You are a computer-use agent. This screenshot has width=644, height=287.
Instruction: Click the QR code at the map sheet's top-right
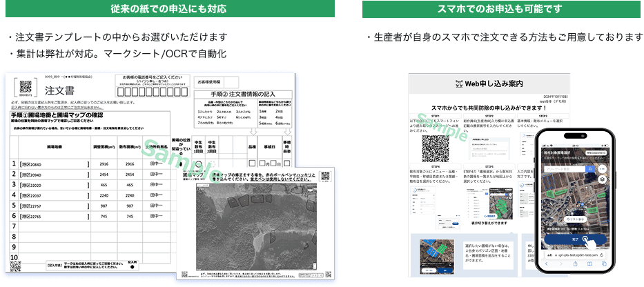click(325, 176)
